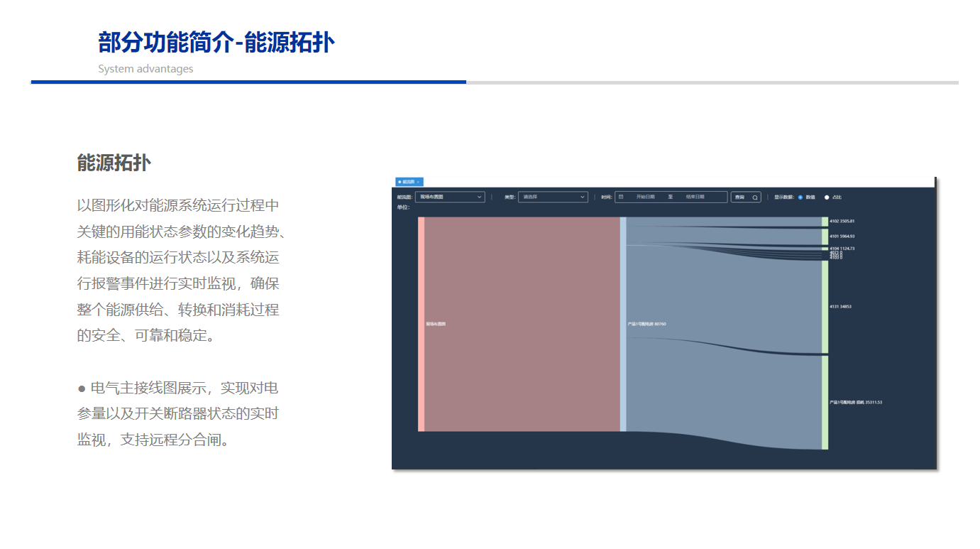980x549 pixels.
Task: Click the 查询 query button
Action: point(740,197)
